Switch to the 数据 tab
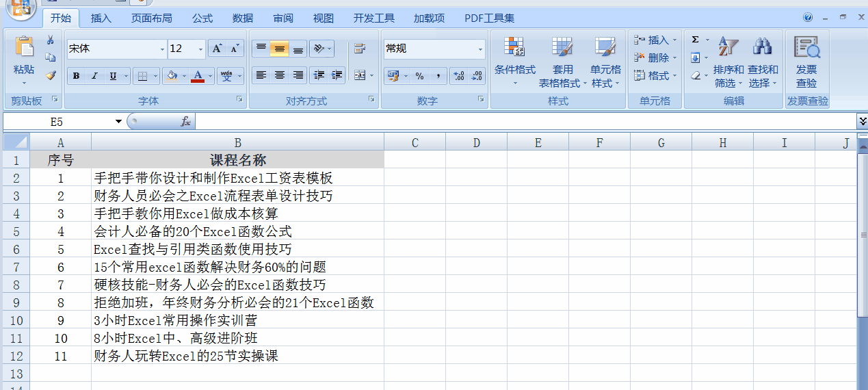The height and width of the screenshot is (390, 868). tap(243, 18)
